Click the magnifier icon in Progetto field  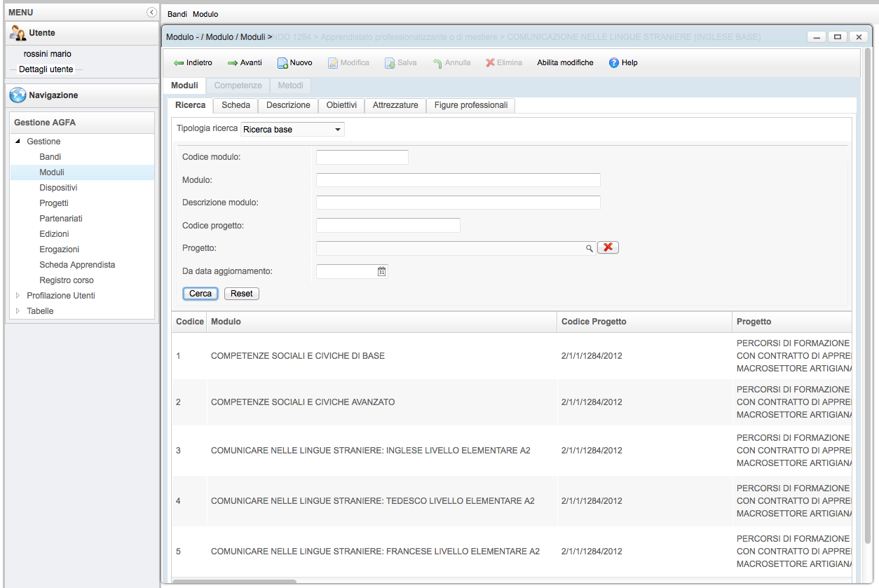[590, 248]
